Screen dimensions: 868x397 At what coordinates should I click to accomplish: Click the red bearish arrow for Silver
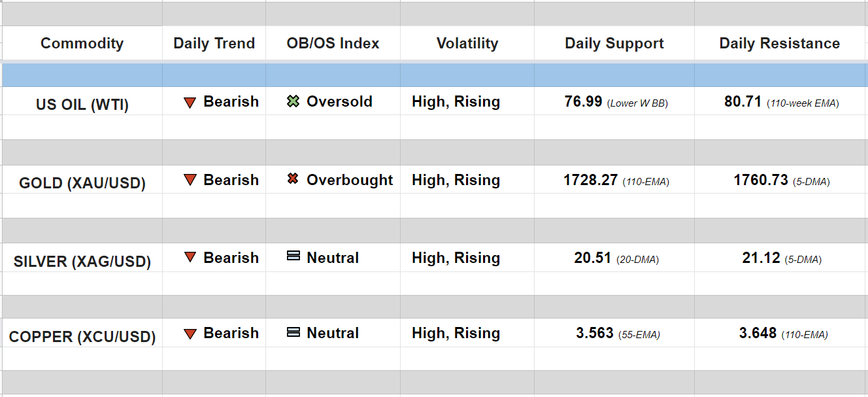point(190,258)
